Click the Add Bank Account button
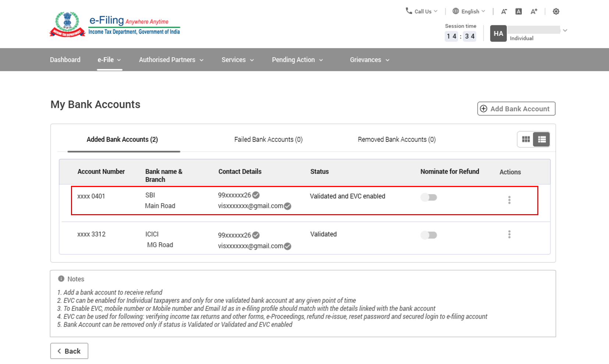Viewport: 609px width, 364px height. click(x=516, y=109)
